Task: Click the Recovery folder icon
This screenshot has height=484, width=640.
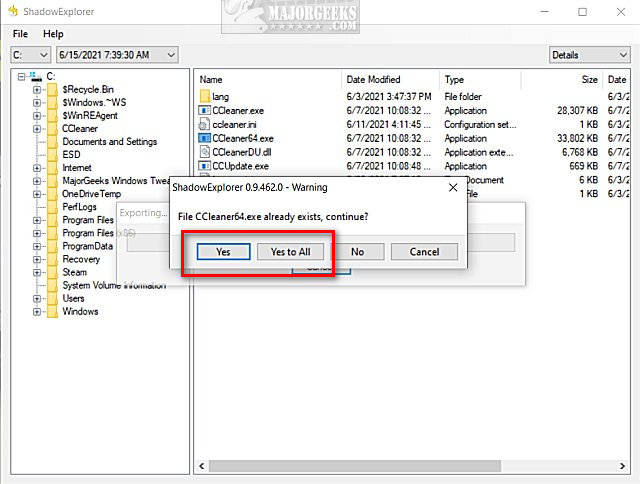Action: coord(52,259)
